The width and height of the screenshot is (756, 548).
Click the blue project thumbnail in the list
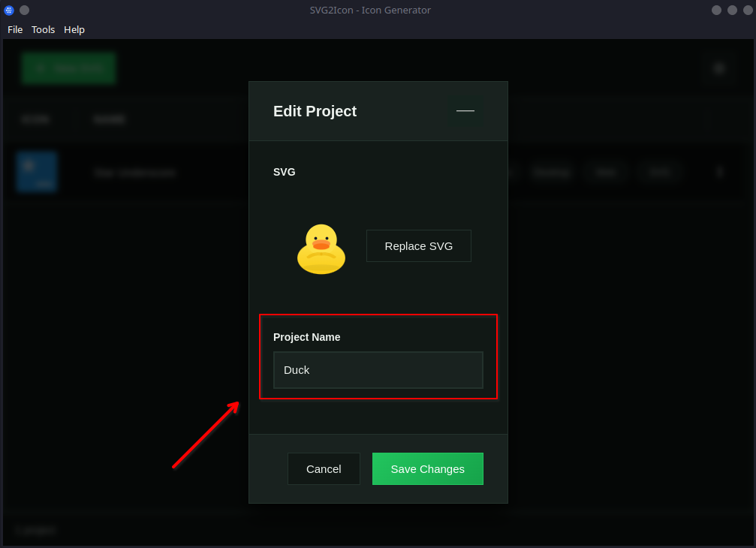(36, 171)
